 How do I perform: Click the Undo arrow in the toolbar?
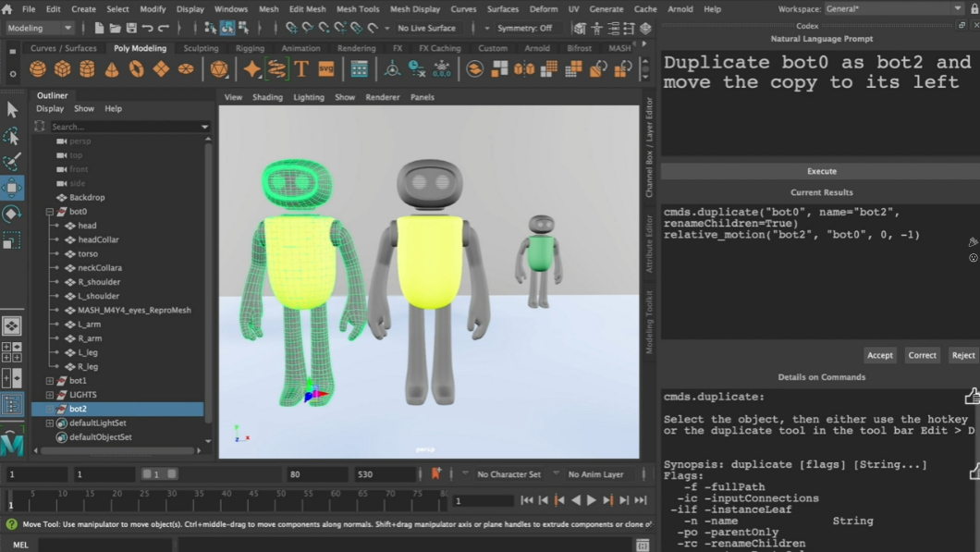[x=148, y=29]
